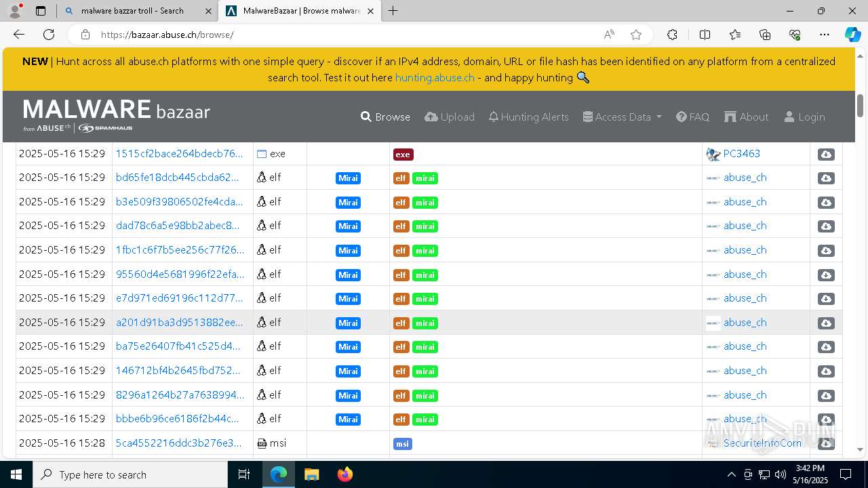This screenshot has width=868, height=488.
Task: Open abuse_ch reporter link in 146712bf row
Action: [x=745, y=370]
